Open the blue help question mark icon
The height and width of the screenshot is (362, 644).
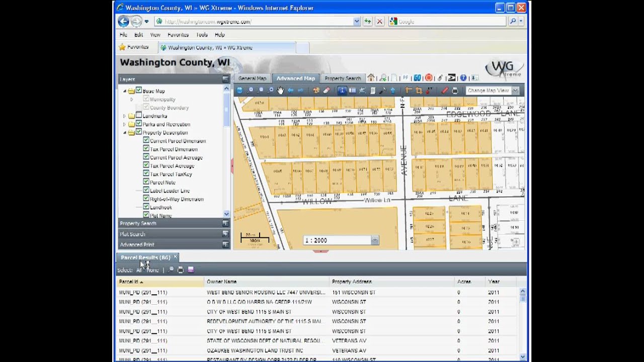(x=463, y=78)
